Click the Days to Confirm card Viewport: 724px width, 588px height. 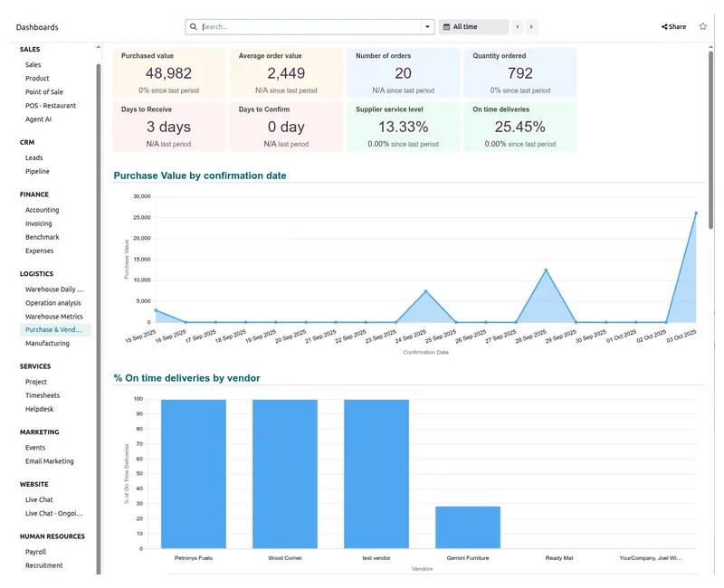tap(286, 127)
